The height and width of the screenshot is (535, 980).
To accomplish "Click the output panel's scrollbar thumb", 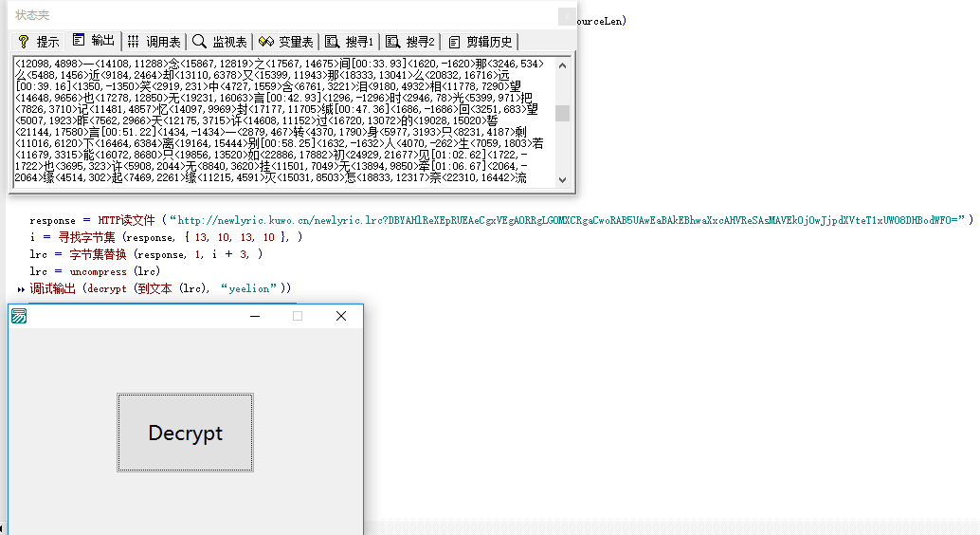I will pyautogui.click(x=562, y=113).
